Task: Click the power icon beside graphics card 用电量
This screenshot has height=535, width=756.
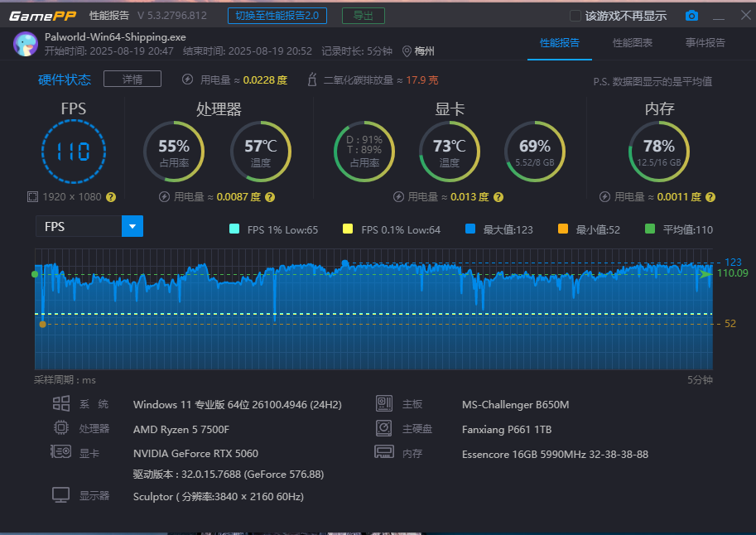Action: (x=398, y=197)
